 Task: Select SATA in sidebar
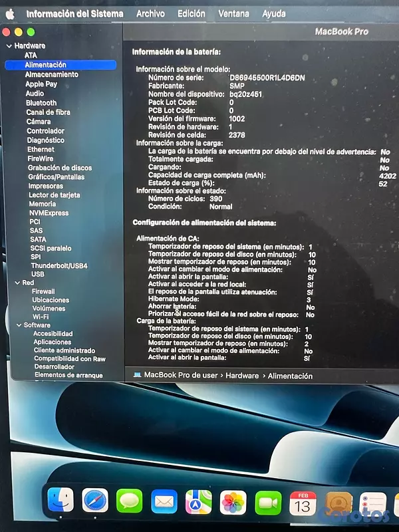coord(38,239)
